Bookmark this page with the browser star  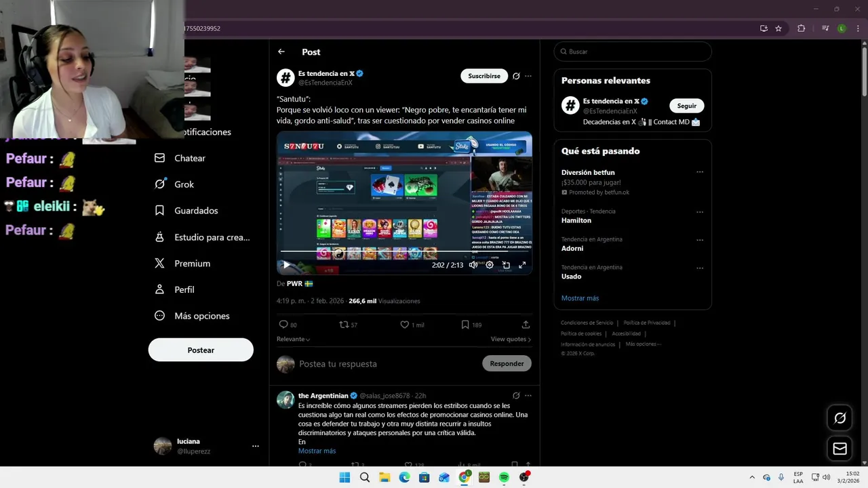tap(778, 28)
